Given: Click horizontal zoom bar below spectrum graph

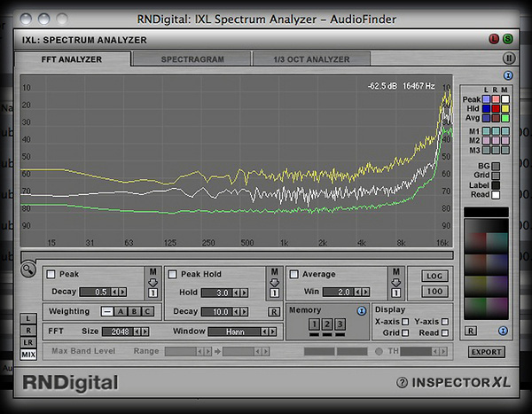Looking at the screenshot, I should (237, 255).
